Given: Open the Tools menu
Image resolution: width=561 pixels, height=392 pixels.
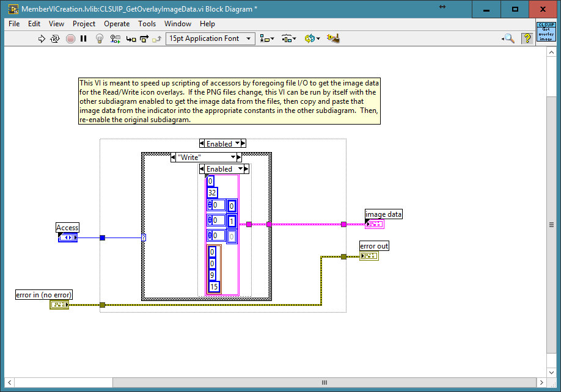Looking at the screenshot, I should point(147,24).
